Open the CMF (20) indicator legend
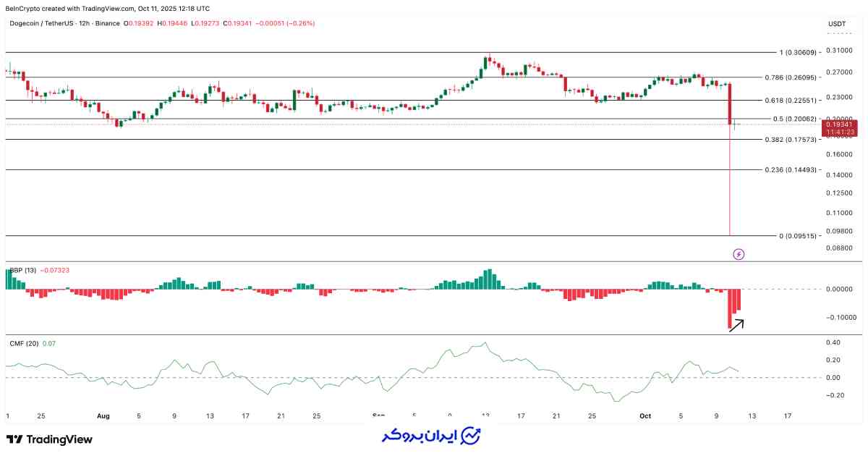The width and height of the screenshot is (868, 456). [x=23, y=343]
